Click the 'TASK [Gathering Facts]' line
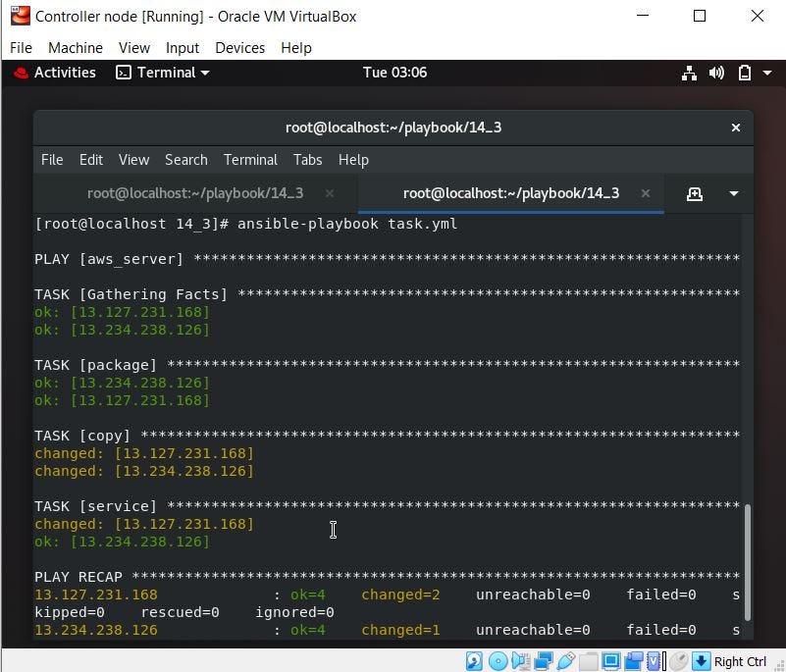The image size is (786, 672). click(387, 294)
